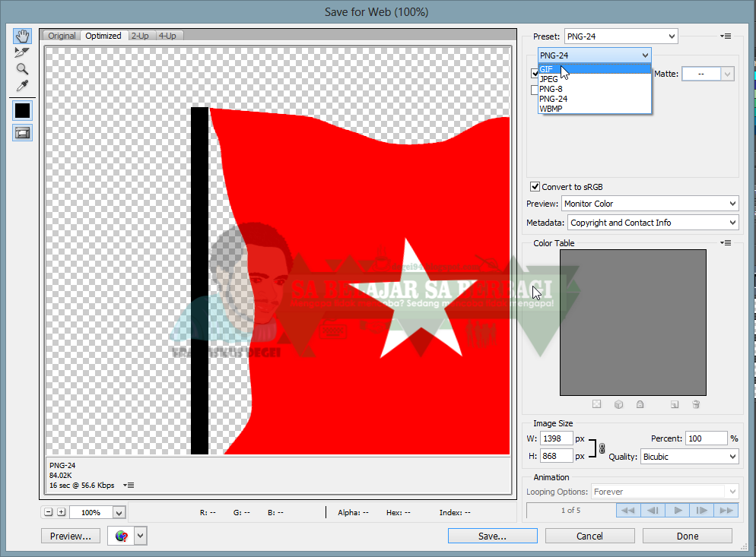Toggle the Convert to sRGB checkbox
Image resolution: width=756 pixels, height=557 pixels.
[x=535, y=186]
